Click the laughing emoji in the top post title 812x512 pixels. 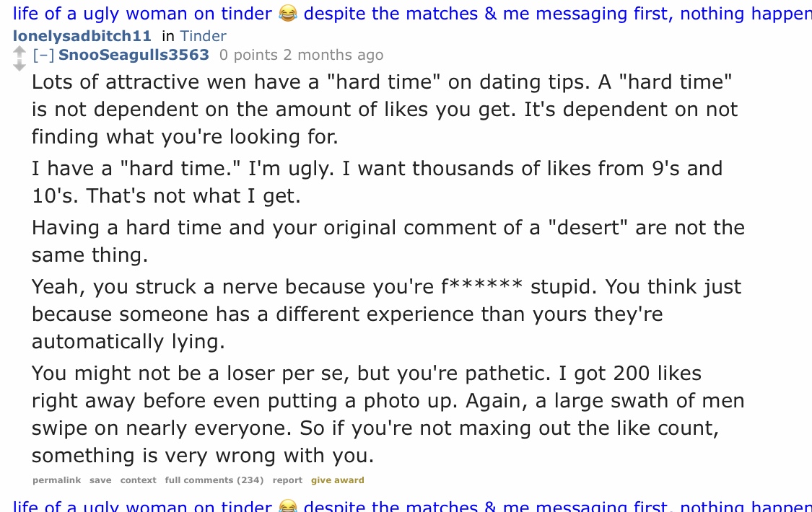point(287,14)
